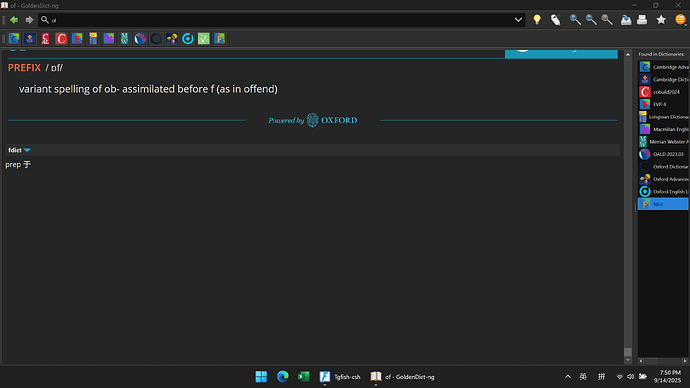Viewport: 690px width, 388px height.
Task: Open the orange main menu button
Action: (x=680, y=20)
